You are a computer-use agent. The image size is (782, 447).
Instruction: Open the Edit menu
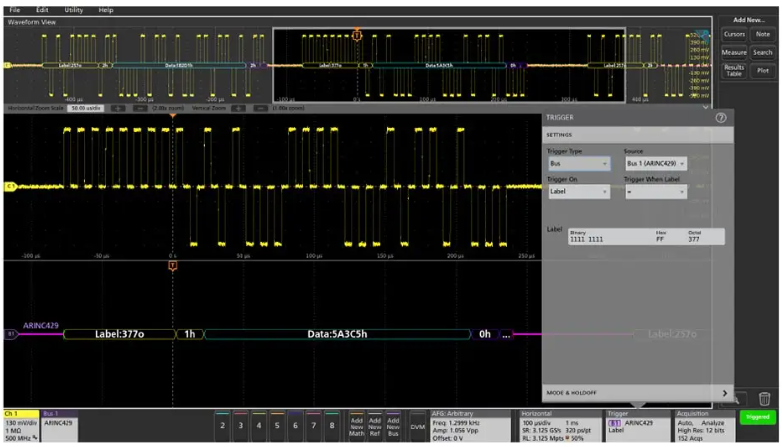(x=42, y=10)
